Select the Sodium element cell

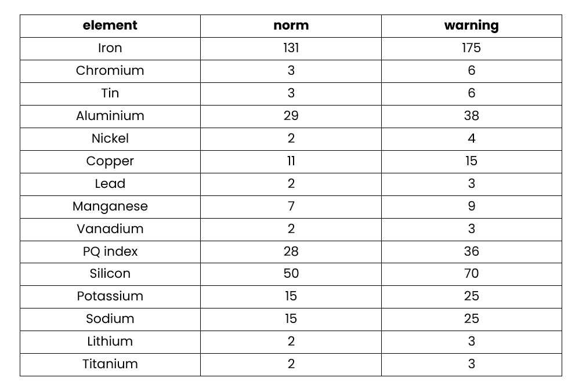pos(110,319)
